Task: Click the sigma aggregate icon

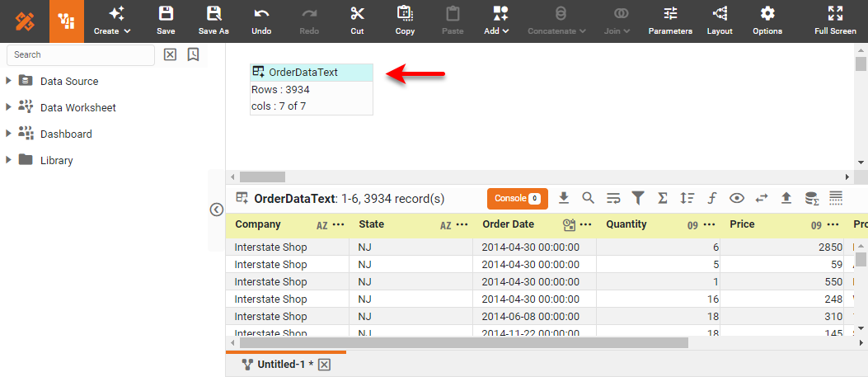Action: pyautogui.click(x=662, y=198)
